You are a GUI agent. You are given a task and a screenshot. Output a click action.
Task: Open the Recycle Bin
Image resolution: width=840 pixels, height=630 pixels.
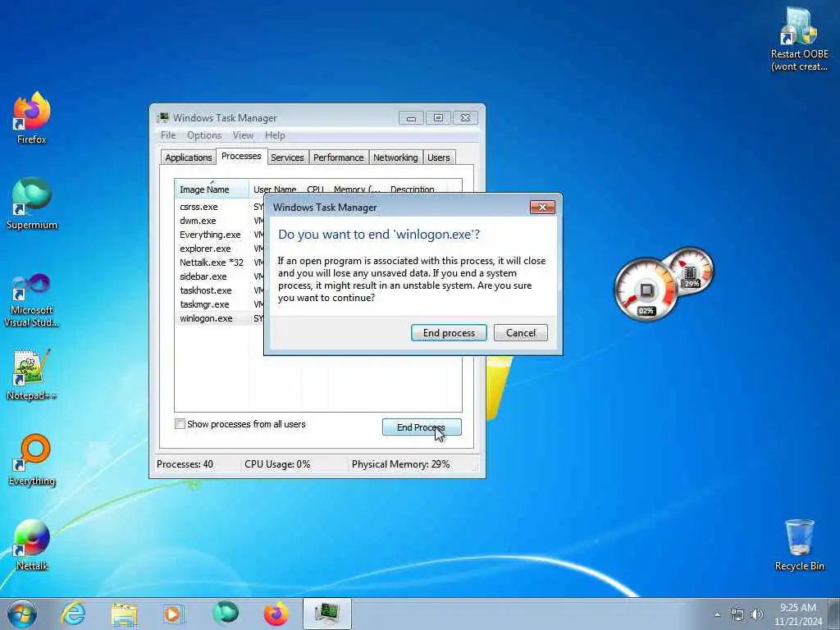[799, 545]
